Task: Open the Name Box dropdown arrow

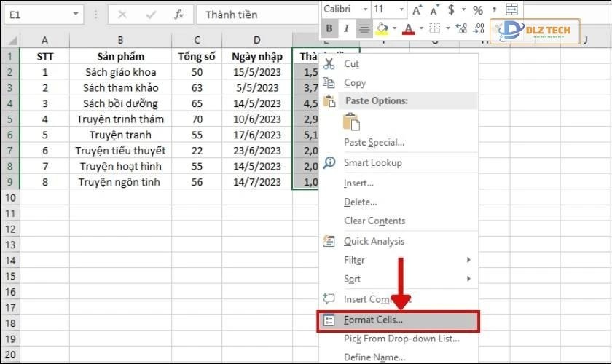Action: [x=76, y=15]
